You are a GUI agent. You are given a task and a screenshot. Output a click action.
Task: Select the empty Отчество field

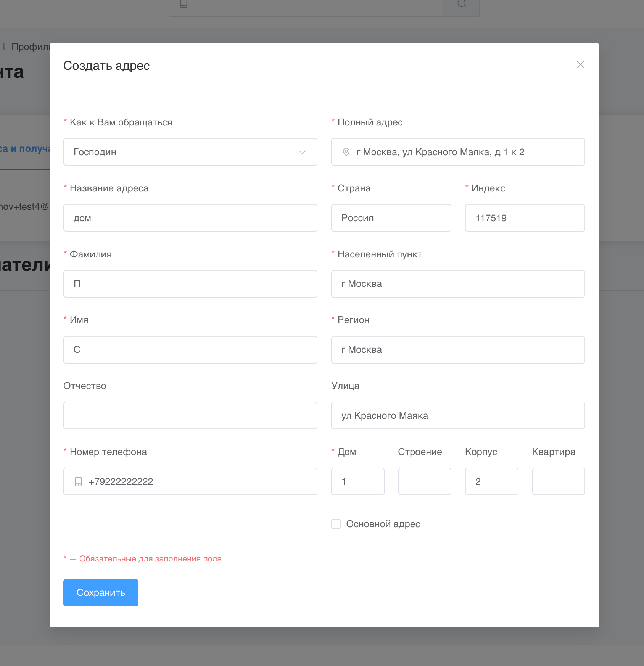[190, 415]
